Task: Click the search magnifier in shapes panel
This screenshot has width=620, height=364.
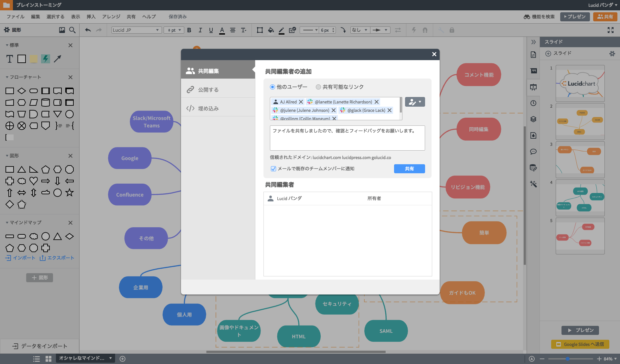Action: pyautogui.click(x=72, y=30)
